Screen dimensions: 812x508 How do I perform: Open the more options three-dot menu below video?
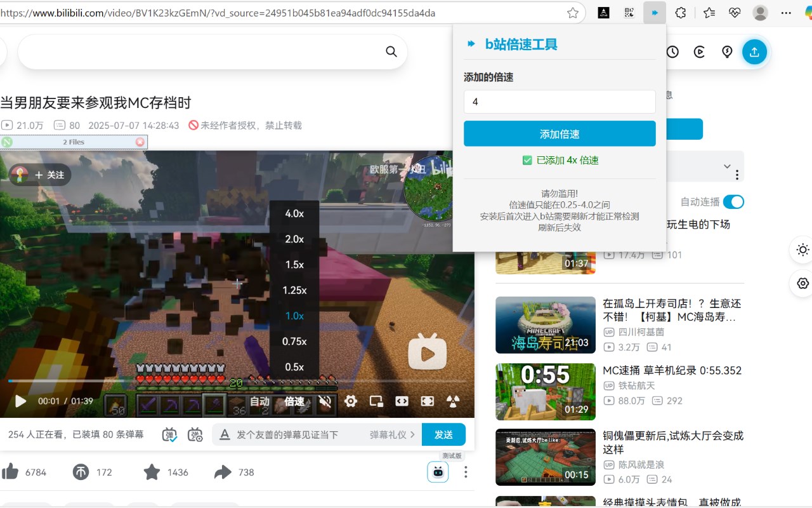[x=466, y=472]
